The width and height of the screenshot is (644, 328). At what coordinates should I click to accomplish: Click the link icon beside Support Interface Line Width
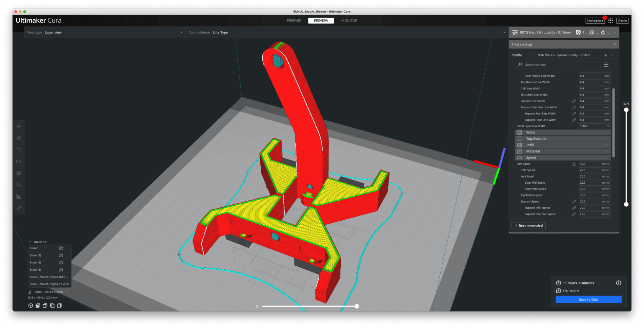[x=574, y=108]
